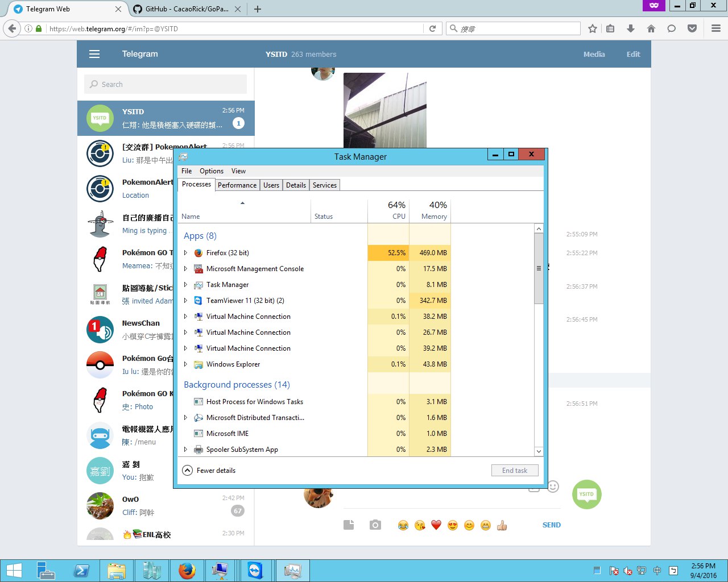
Task: Switch to the Users tab
Action: point(271,185)
